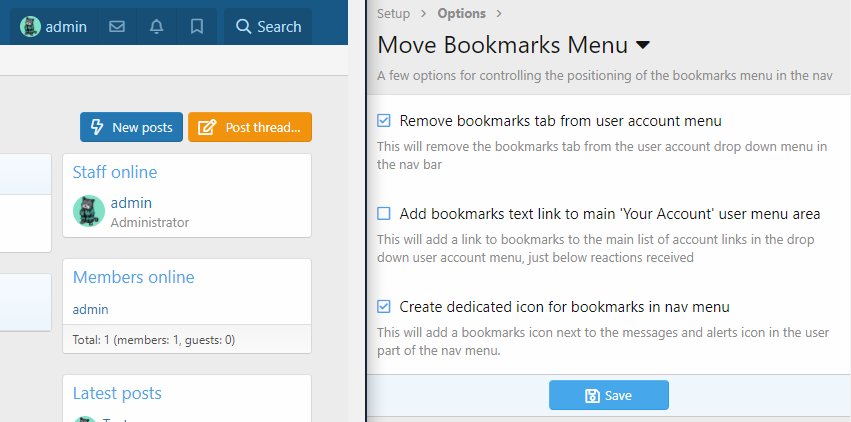Expand the Move Bookmarks Menu dropdown arrow
This screenshot has height=422, width=851.
643,46
